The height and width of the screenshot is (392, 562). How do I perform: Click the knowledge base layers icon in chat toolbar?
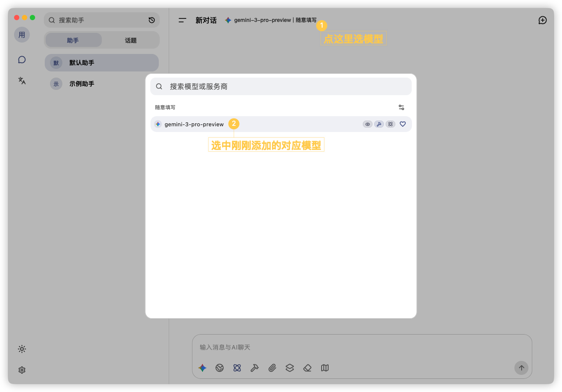(290, 368)
